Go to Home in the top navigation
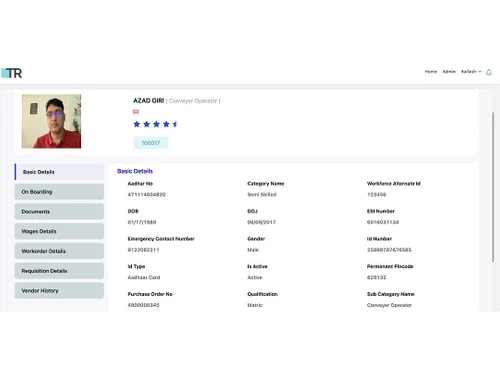 [x=431, y=72]
